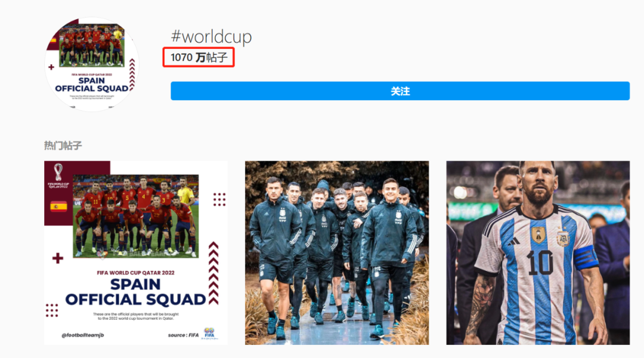Image resolution: width=644 pixels, height=358 pixels.
Task: Select the 热门帖子 section heading
Action: click(63, 146)
